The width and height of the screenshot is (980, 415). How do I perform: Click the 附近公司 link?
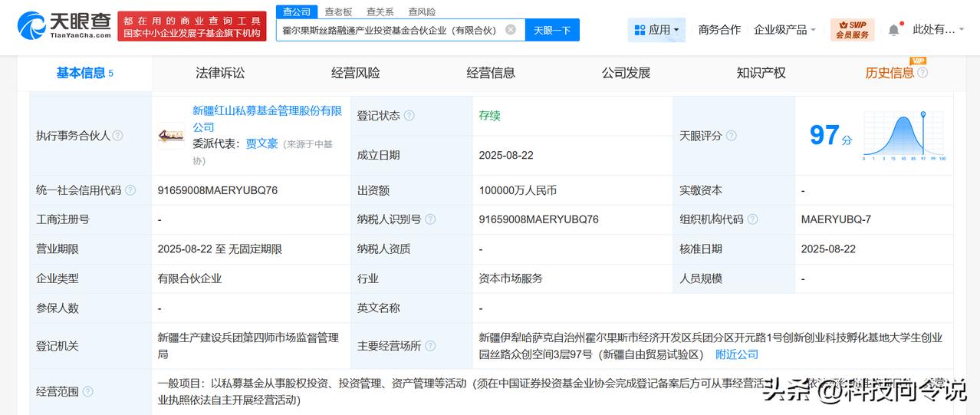[737, 354]
